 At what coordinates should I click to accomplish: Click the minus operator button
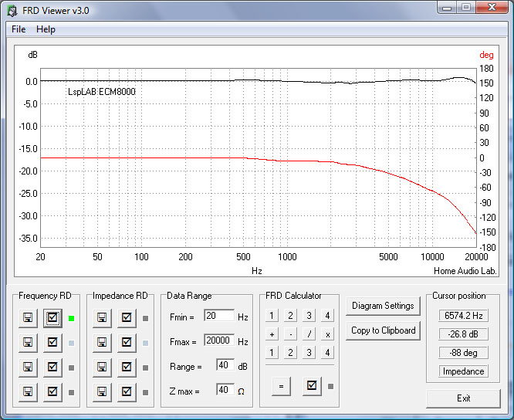[290, 334]
